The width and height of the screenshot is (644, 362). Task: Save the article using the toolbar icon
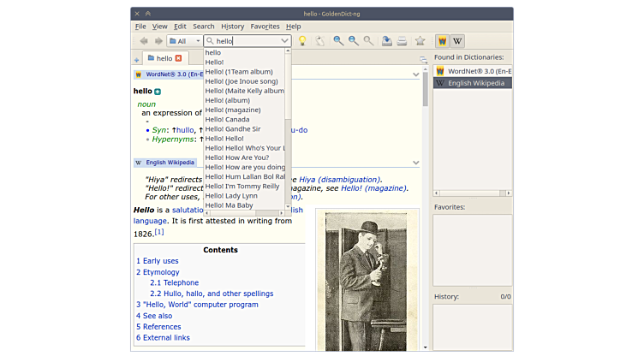387,41
